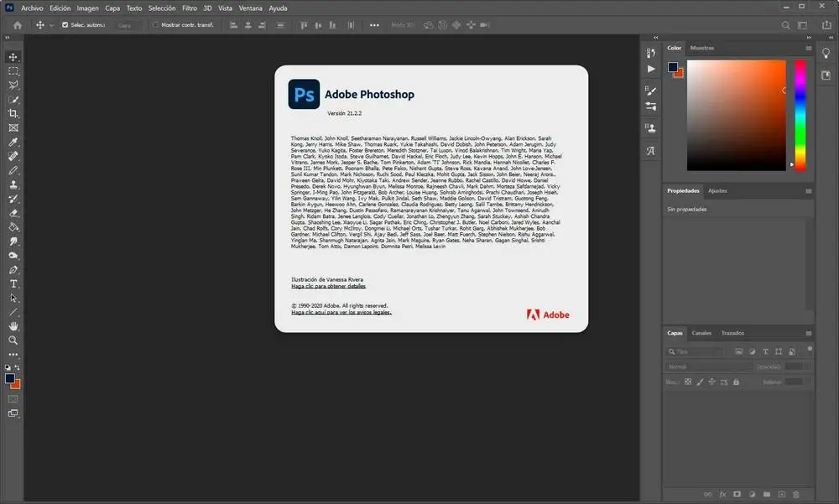Open workspace switcher icon in options bar
Screen dimensions: 839x504
[x=803, y=25]
